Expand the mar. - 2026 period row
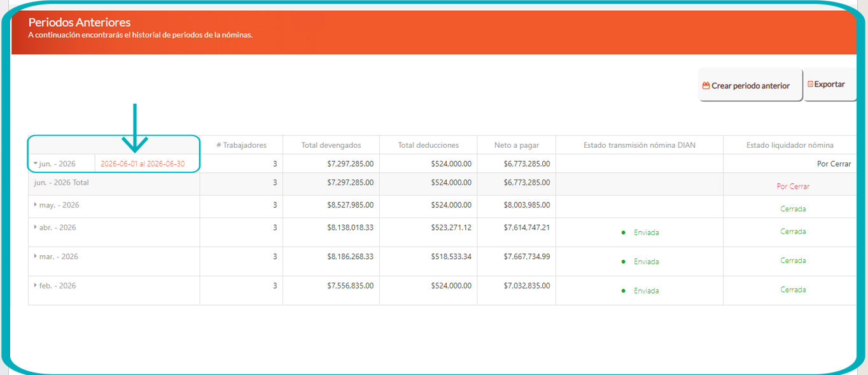868x375 pixels. 36,257
